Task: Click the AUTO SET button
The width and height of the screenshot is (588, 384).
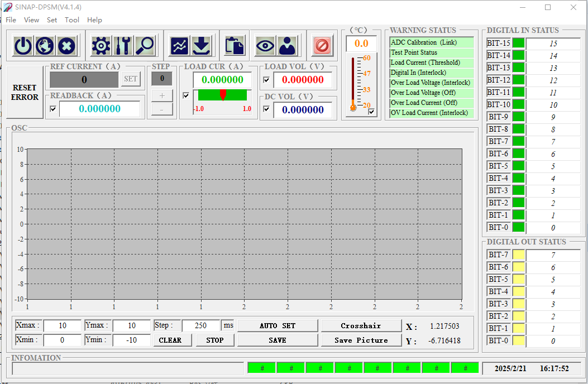Action: [278, 325]
